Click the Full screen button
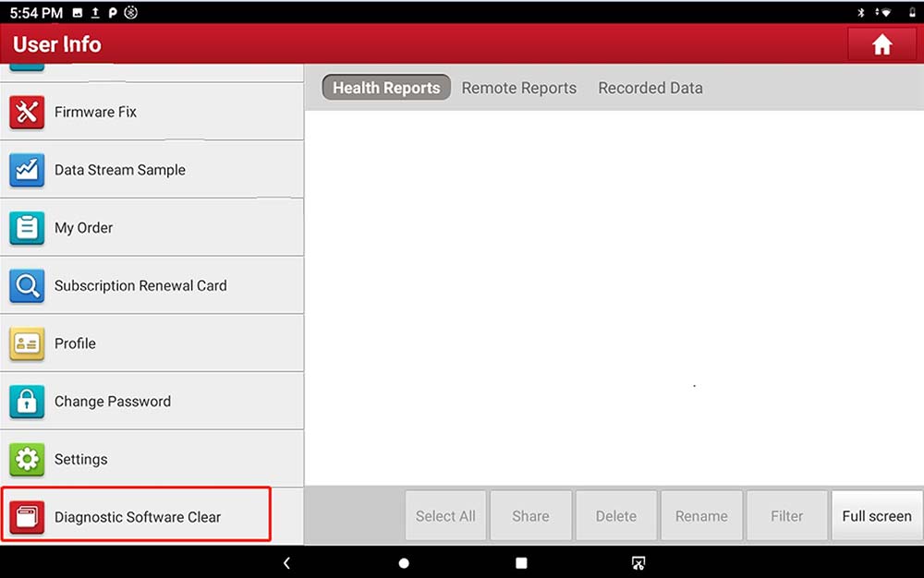The width and height of the screenshot is (924, 578). point(876,515)
